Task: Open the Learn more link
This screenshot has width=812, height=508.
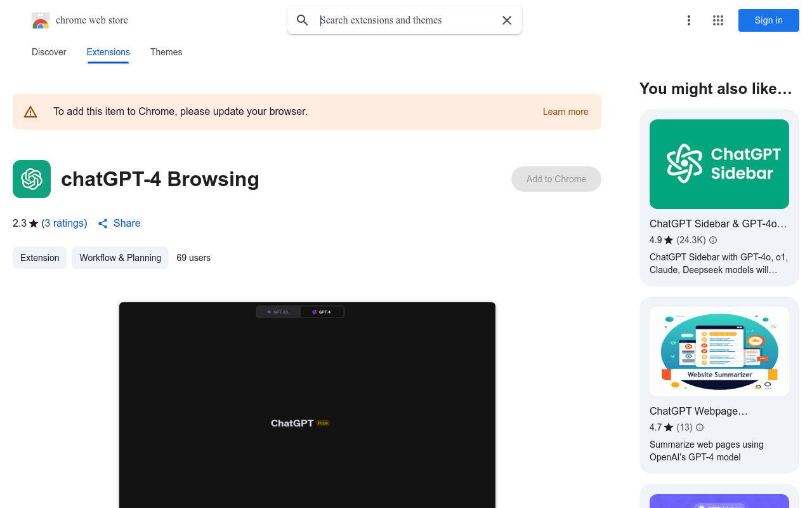Action: coord(565,112)
